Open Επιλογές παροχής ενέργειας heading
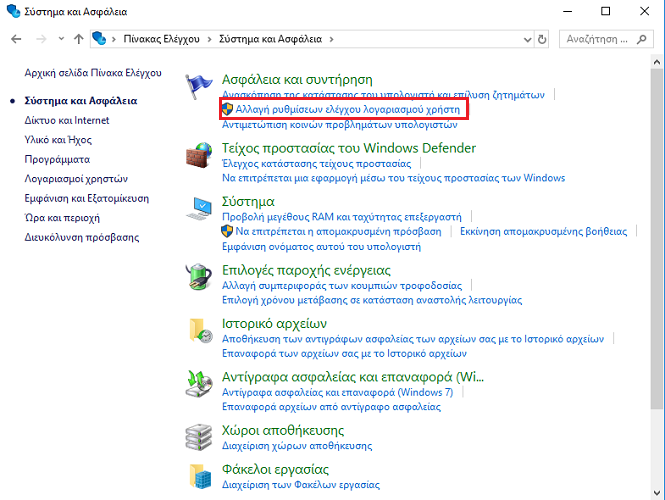This screenshot has width=665, height=500. [x=306, y=271]
